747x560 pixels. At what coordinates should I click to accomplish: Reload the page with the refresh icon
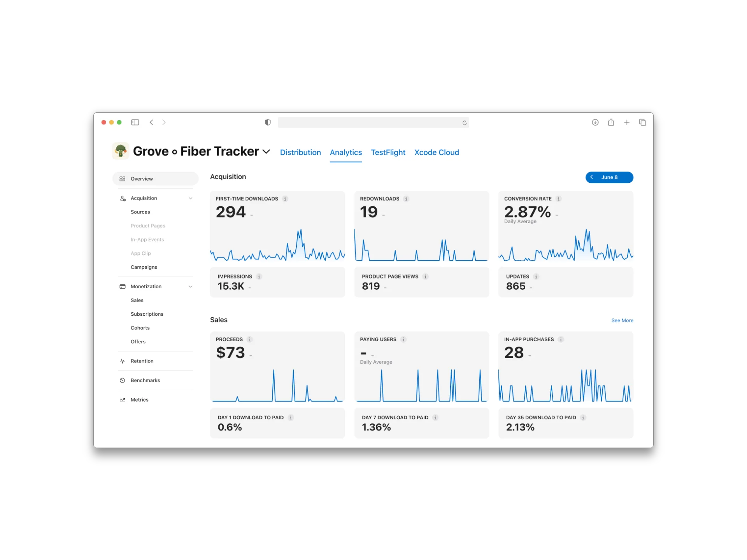tap(465, 123)
